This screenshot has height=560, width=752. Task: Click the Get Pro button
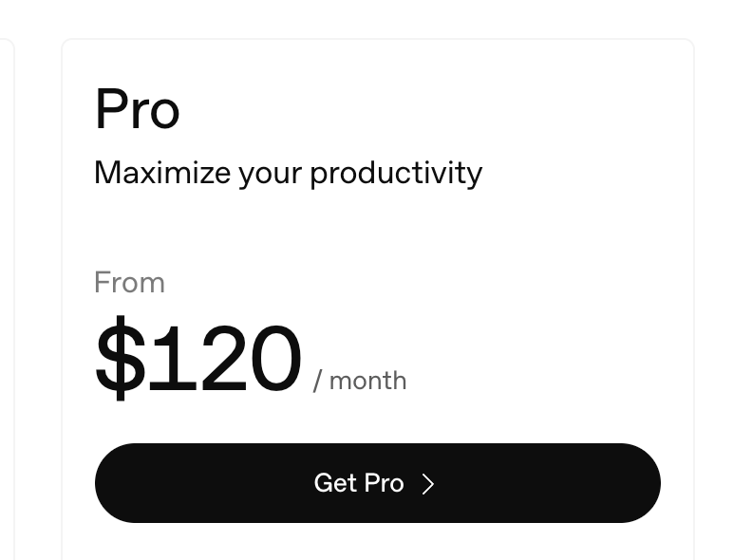coord(378,483)
